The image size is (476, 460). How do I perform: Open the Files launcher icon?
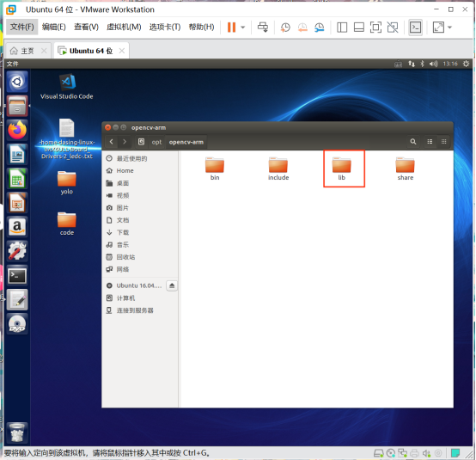tap(17, 106)
